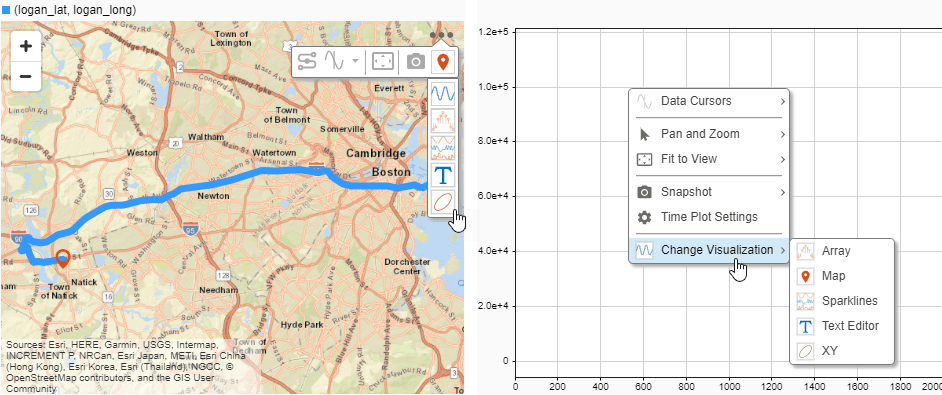The width and height of the screenshot is (942, 395).
Task: Choose XY plot icon in visualization flyout
Action: point(443,201)
